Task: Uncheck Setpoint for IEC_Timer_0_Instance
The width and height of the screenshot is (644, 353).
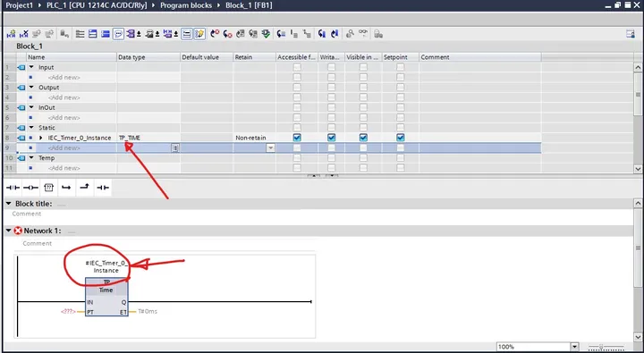Action: 401,138
